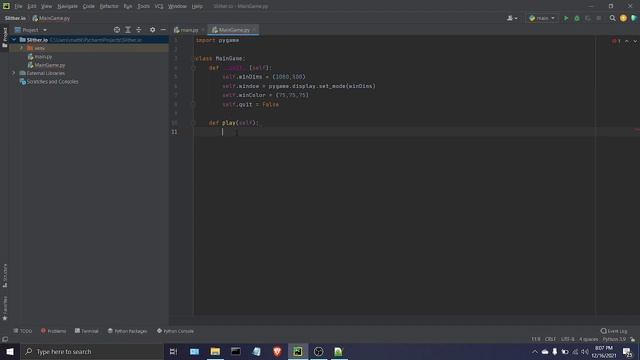Click the Windows taskbar search box
Screen dimensions: 640x360
[91, 351]
